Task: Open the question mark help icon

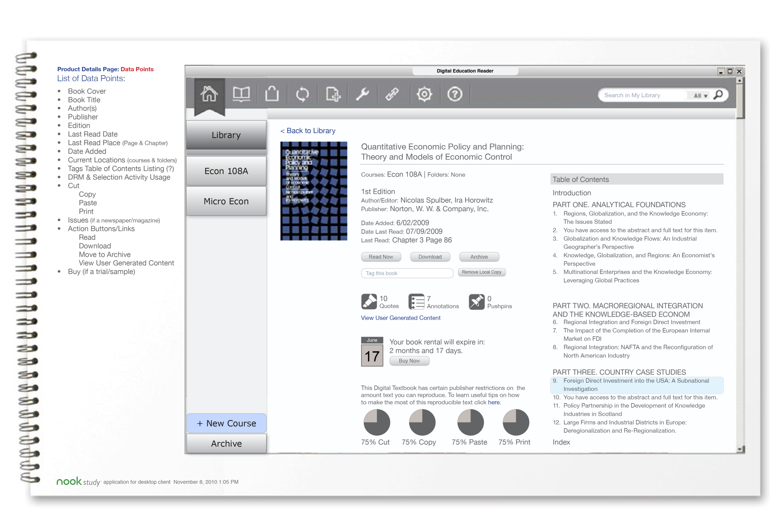Action: click(455, 94)
